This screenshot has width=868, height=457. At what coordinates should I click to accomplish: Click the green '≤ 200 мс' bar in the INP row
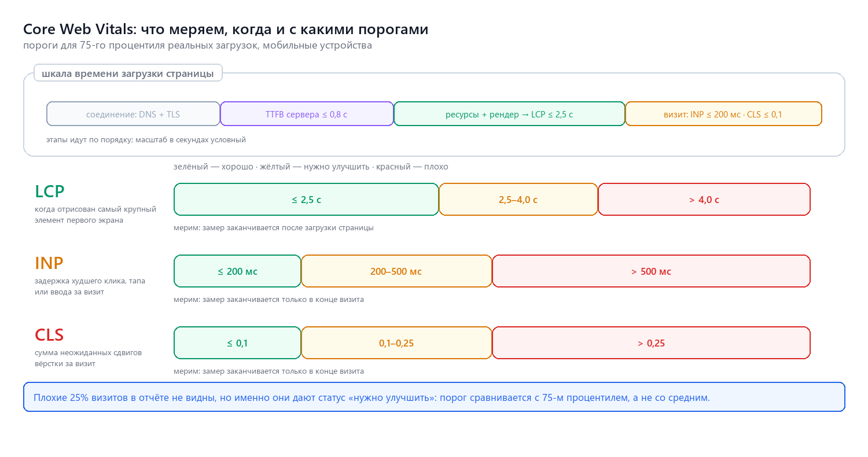237,271
